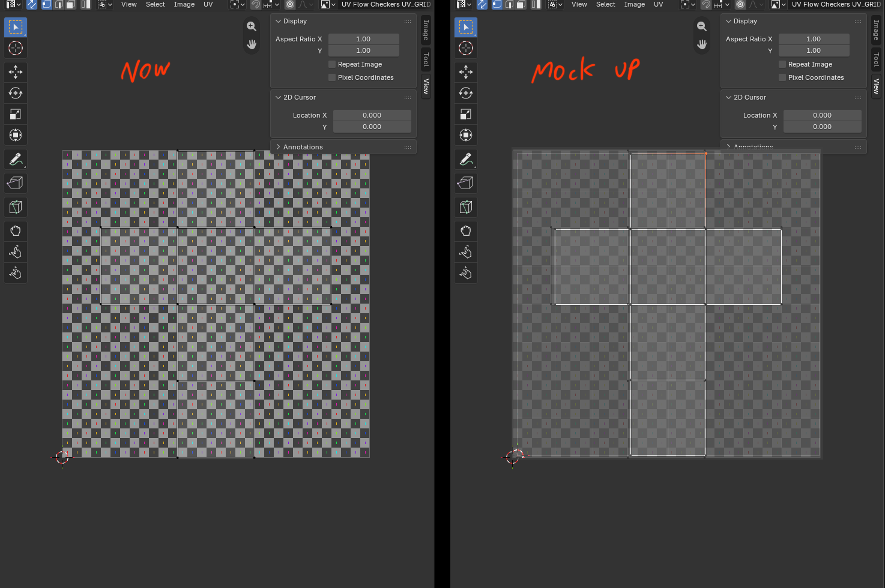The height and width of the screenshot is (588, 885).
Task: Toggle proportional editing in left editor header
Action: tap(290, 4)
